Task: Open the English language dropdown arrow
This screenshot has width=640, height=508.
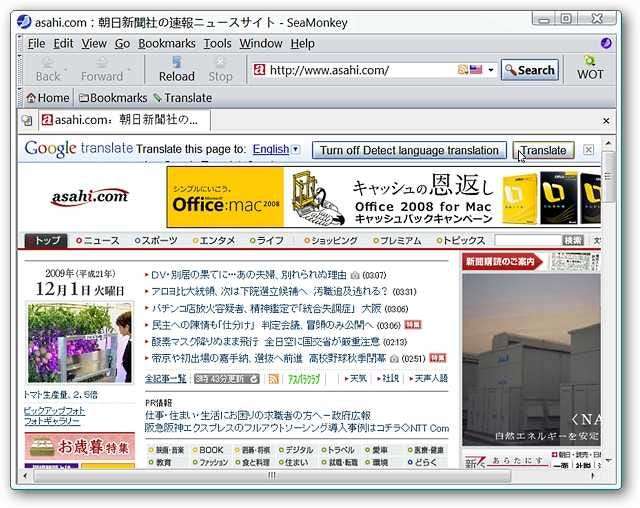Action: pos(296,149)
